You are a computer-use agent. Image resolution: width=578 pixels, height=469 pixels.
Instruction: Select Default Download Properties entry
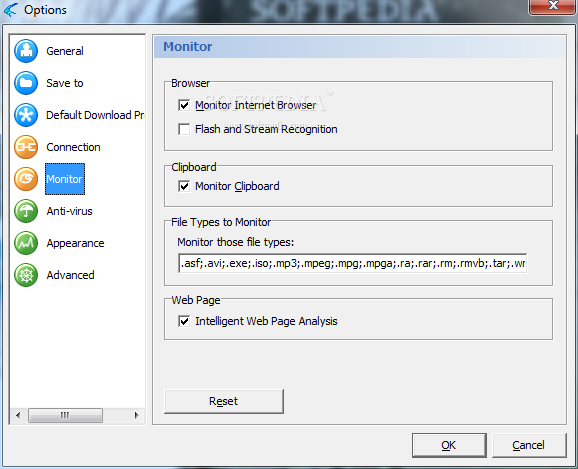(x=95, y=115)
